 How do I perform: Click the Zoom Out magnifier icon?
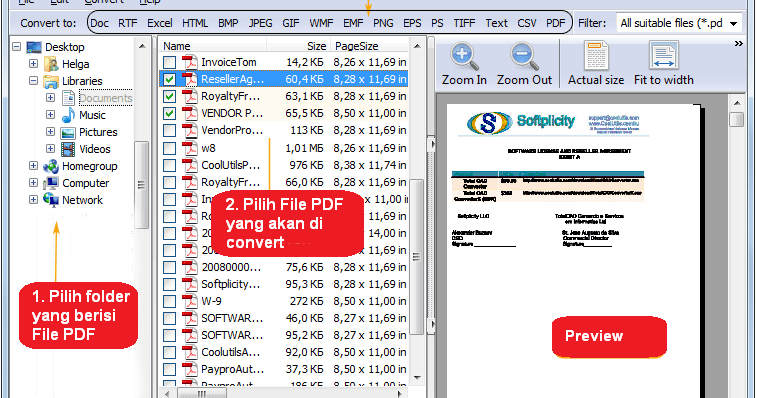pos(524,56)
